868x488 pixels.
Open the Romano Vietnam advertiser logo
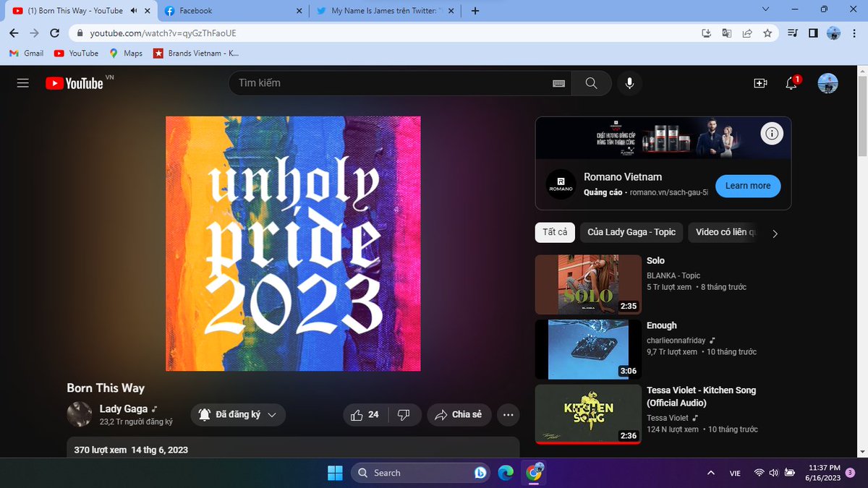click(x=561, y=185)
